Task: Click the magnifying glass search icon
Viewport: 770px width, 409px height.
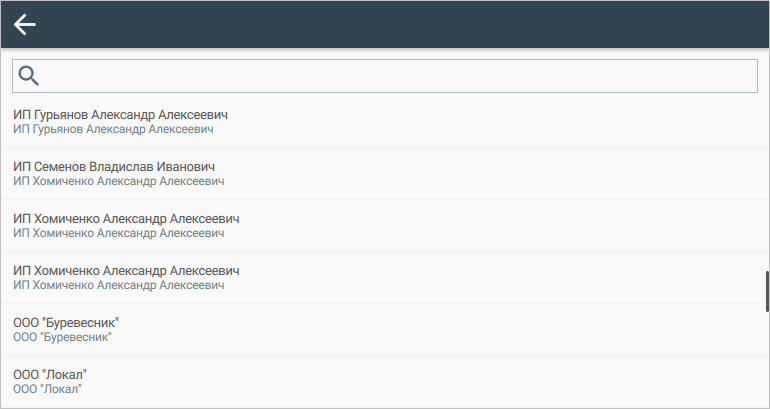Action: pos(29,76)
